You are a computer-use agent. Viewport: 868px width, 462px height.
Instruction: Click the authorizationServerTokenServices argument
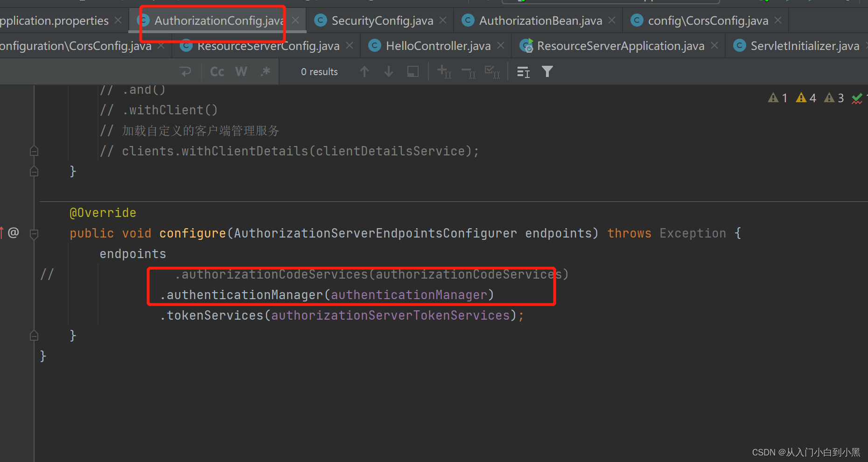pyautogui.click(x=391, y=315)
